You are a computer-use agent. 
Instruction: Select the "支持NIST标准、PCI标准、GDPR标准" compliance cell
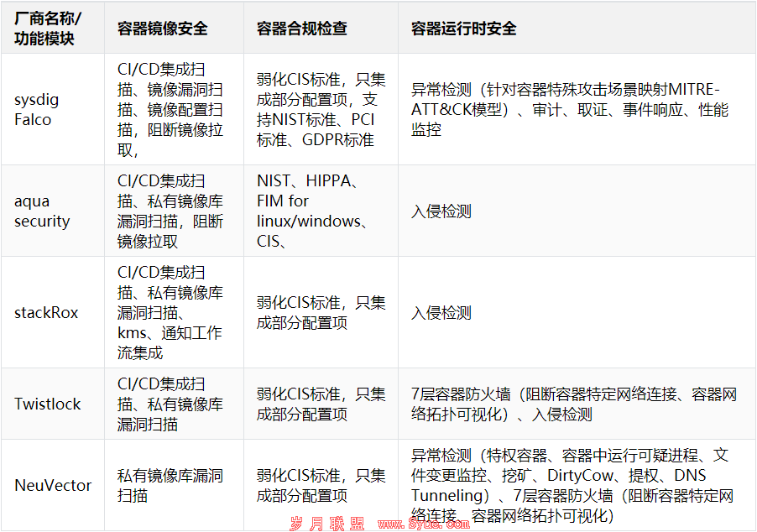click(x=321, y=109)
